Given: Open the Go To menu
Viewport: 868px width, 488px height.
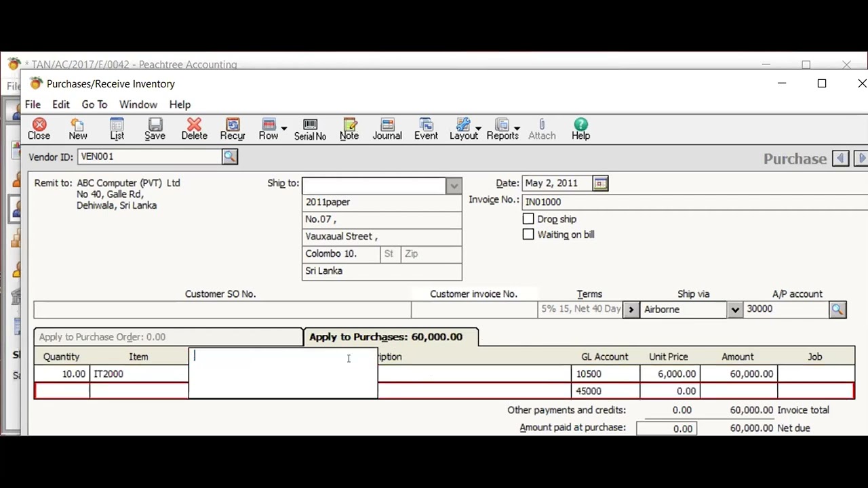Looking at the screenshot, I should click(x=94, y=104).
